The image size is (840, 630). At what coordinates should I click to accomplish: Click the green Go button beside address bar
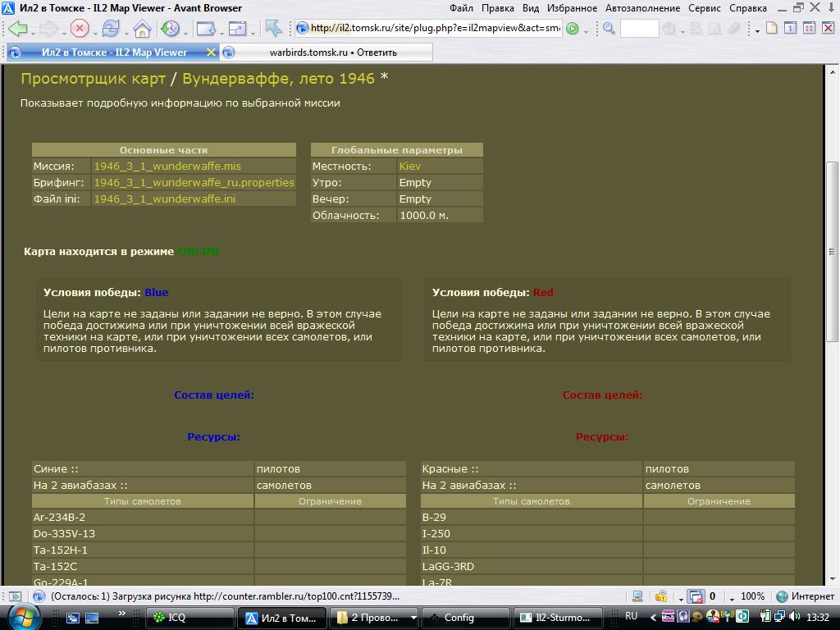(x=573, y=29)
